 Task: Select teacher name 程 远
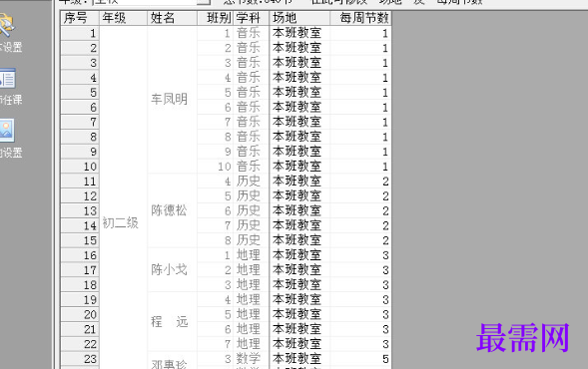172,321
